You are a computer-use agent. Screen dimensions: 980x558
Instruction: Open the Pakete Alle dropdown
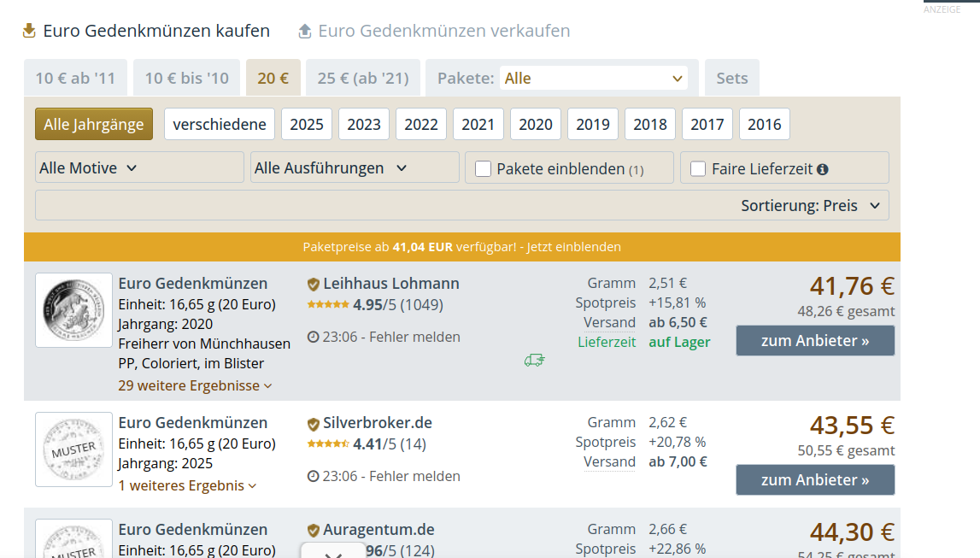(x=594, y=79)
